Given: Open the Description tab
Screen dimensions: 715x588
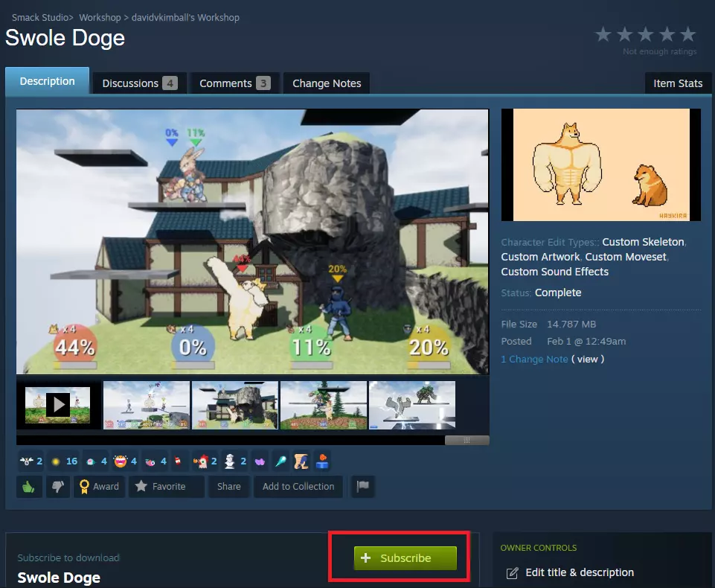Looking at the screenshot, I should 48,81.
